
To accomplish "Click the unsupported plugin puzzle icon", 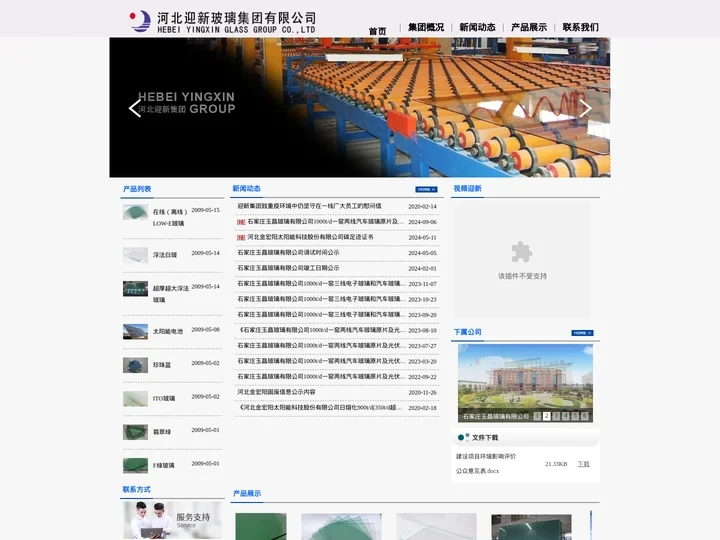I will [522, 252].
